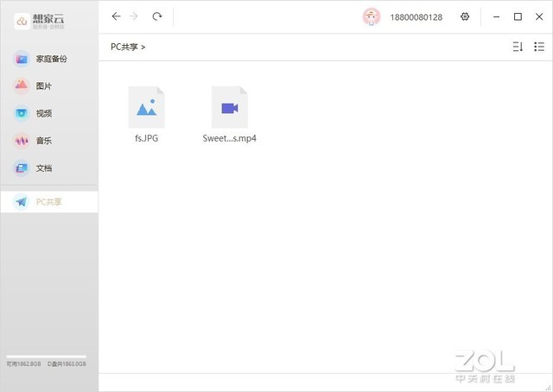The width and height of the screenshot is (553, 392).
Task: Open 家庭备份 in the sidebar
Action: tap(49, 59)
